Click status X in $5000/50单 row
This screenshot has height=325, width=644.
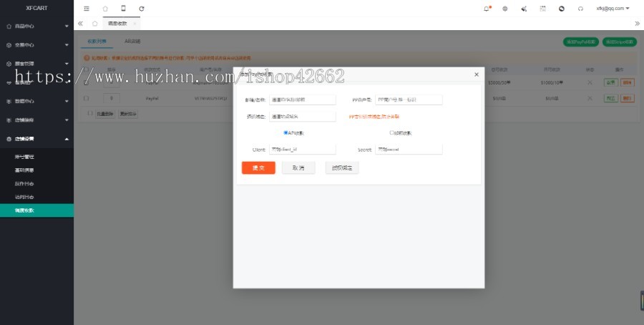pyautogui.click(x=590, y=82)
